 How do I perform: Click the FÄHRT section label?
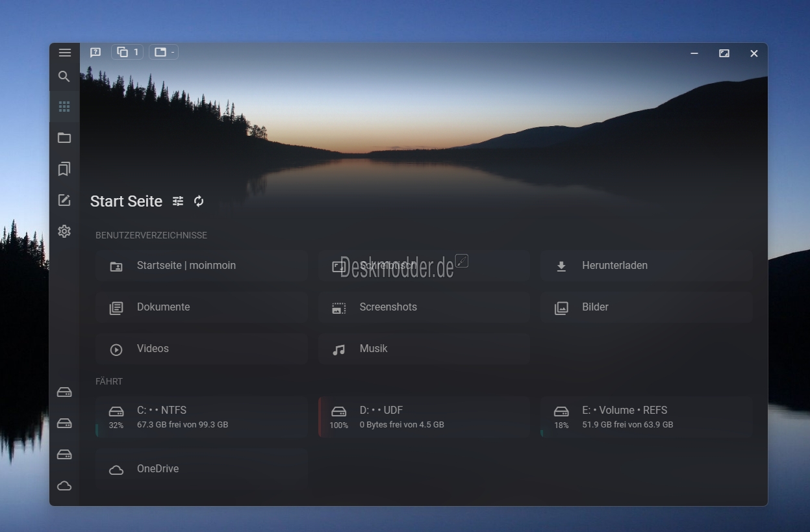point(109,381)
